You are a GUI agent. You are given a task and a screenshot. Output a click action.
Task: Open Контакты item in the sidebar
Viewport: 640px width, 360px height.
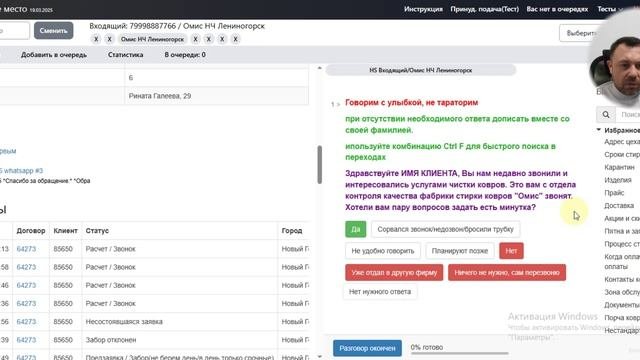(622, 280)
